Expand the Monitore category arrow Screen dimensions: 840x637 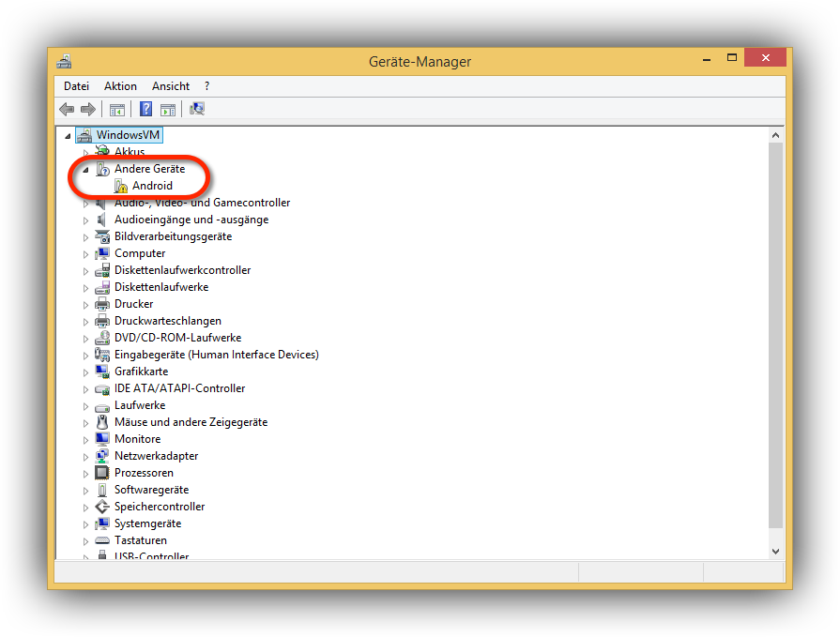(x=85, y=440)
